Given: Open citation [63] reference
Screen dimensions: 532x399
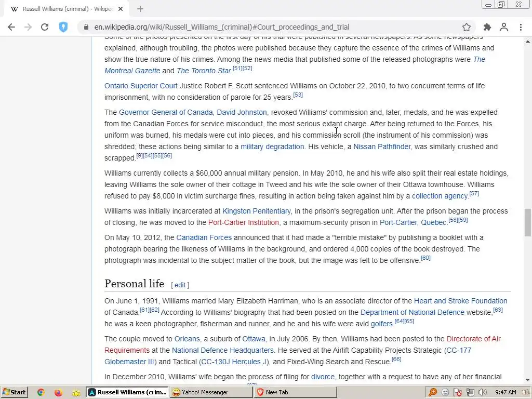Looking at the screenshot, I should (498, 310).
